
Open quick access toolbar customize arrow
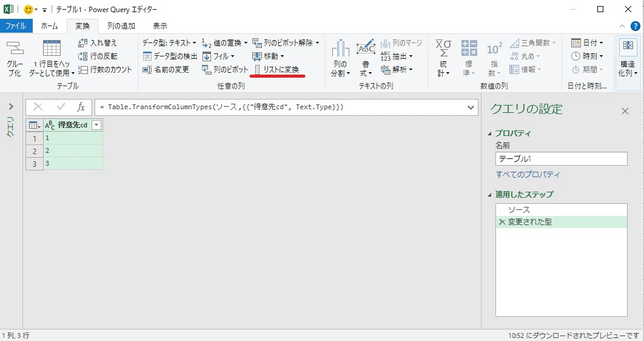point(44,10)
